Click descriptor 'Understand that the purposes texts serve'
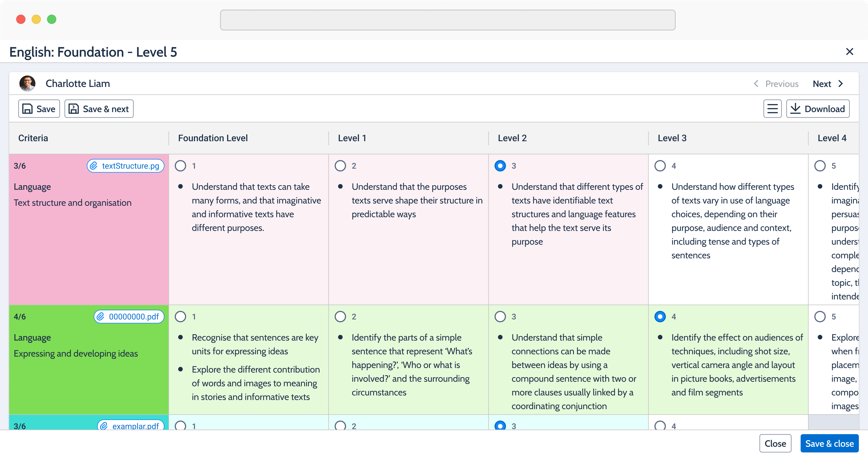 point(417,200)
